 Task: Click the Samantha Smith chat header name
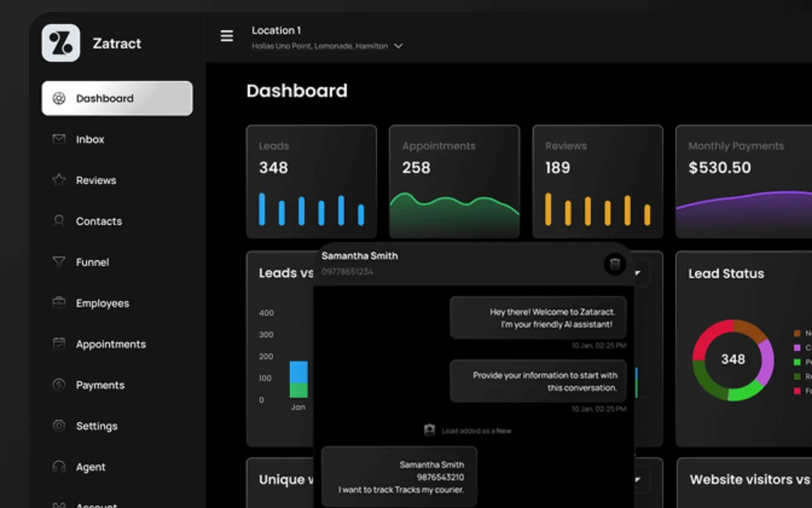(x=359, y=256)
